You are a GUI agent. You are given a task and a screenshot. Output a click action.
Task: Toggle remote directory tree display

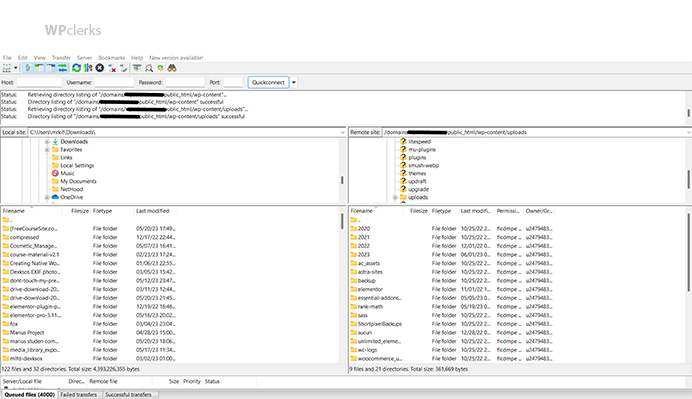point(51,68)
